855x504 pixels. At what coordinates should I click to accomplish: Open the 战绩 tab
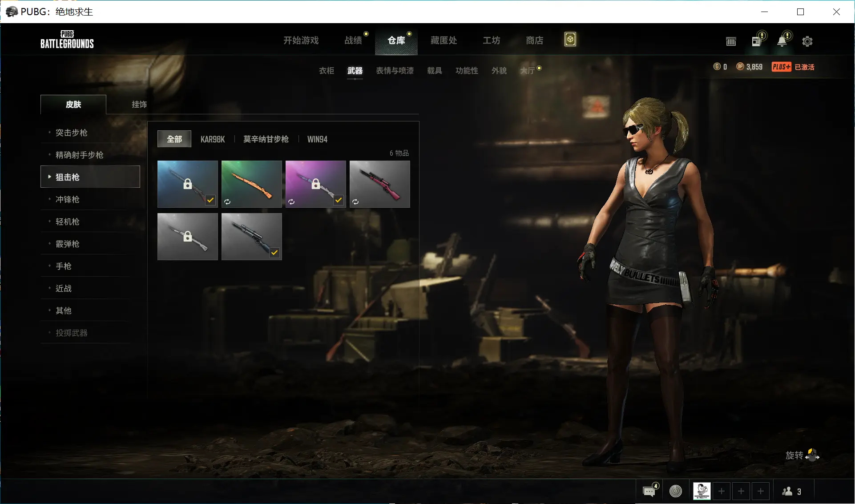point(353,40)
